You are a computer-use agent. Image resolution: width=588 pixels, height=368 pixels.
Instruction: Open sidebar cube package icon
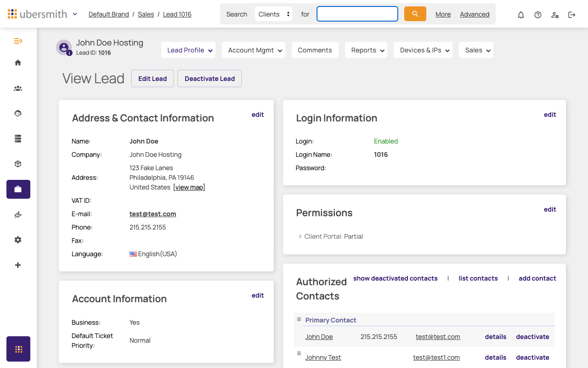pos(18,164)
